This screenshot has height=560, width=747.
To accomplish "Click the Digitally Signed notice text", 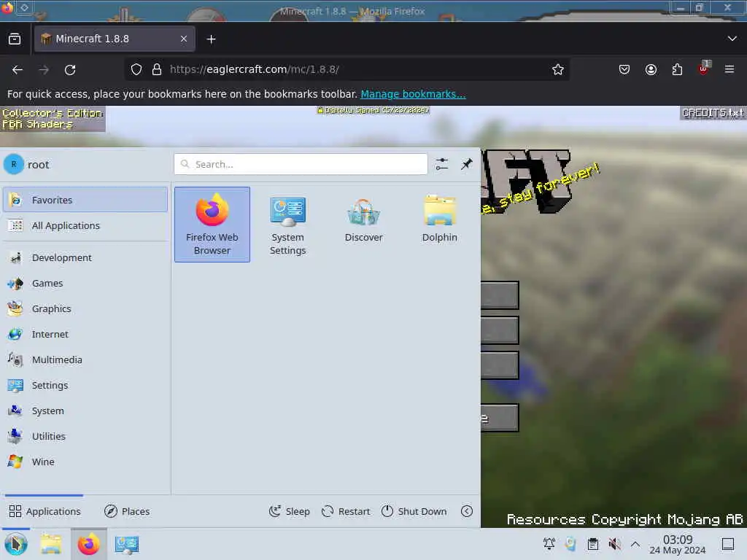I will pos(373,110).
